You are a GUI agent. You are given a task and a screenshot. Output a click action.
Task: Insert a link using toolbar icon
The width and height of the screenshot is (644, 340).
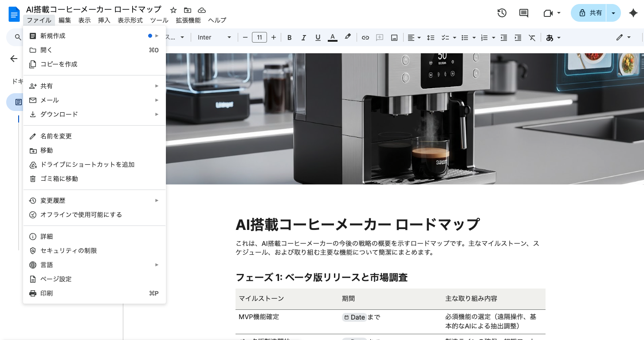click(365, 37)
